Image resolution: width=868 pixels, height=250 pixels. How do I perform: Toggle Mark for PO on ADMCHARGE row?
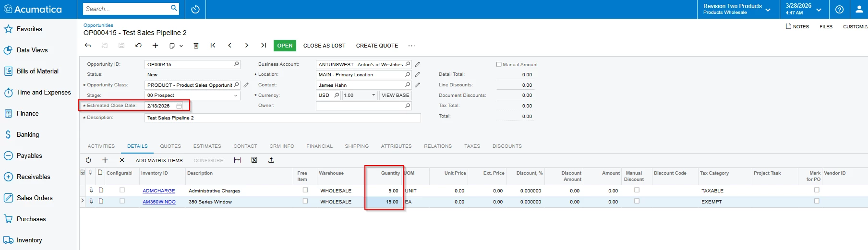tap(817, 190)
